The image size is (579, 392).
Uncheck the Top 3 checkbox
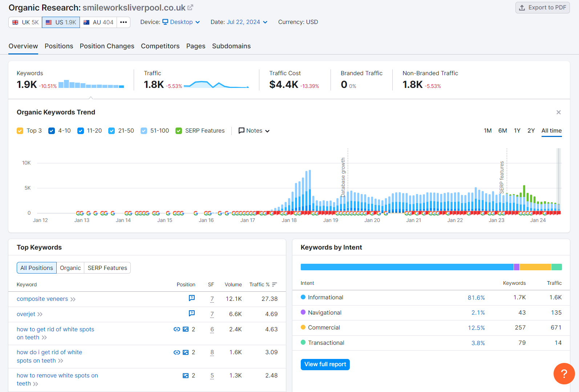tap(20, 131)
